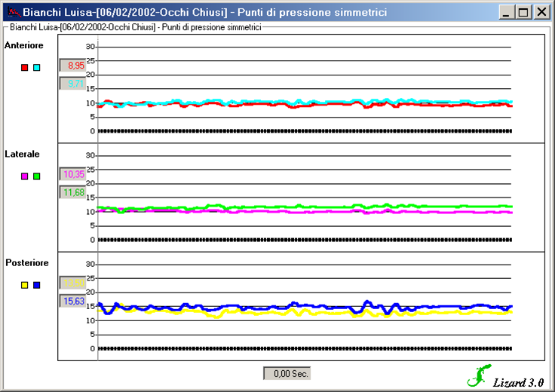Select the 11,68 green value field
Screen dimensions: 555x392
(x=73, y=192)
